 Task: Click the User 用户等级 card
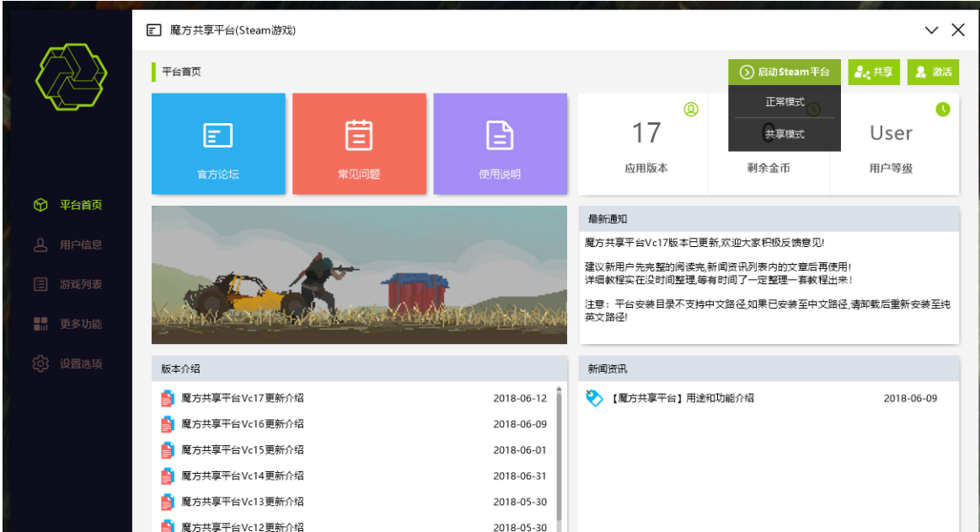[894, 144]
